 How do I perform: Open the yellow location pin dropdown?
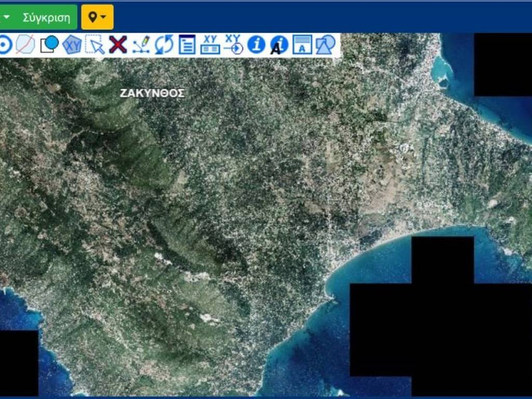(97, 17)
